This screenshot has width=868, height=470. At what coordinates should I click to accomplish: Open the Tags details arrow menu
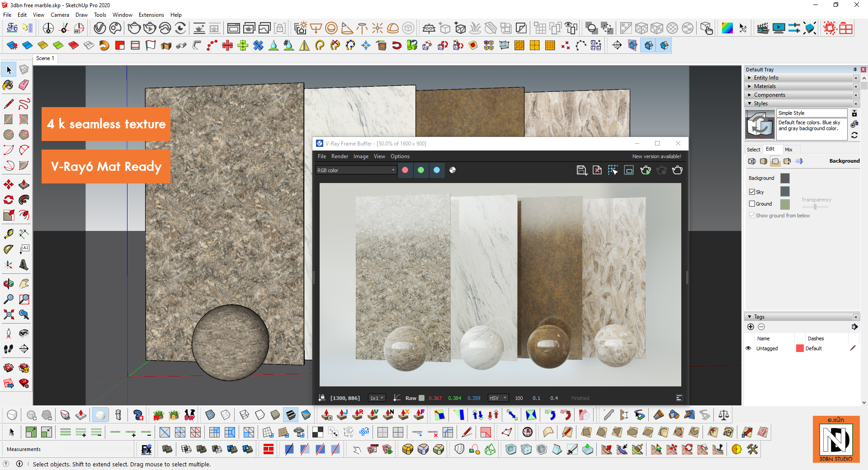pyautogui.click(x=854, y=327)
